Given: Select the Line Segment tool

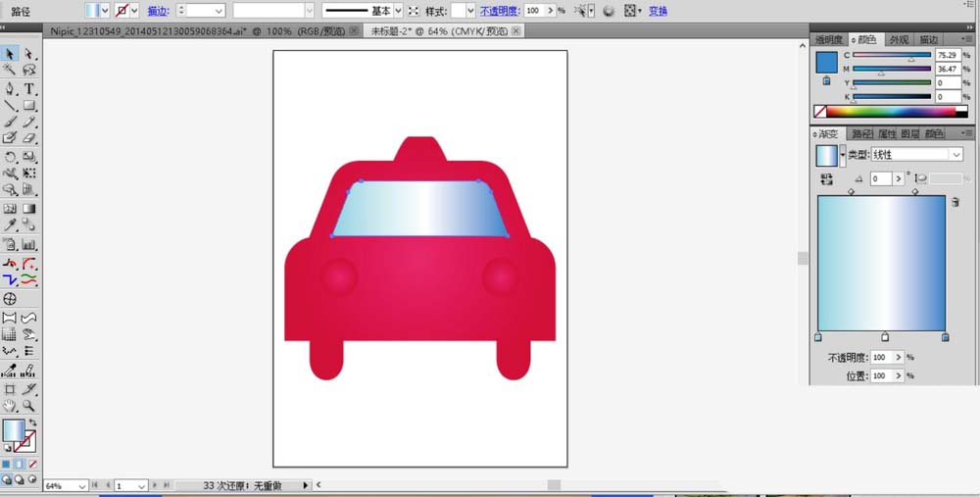Looking at the screenshot, I should (10, 105).
